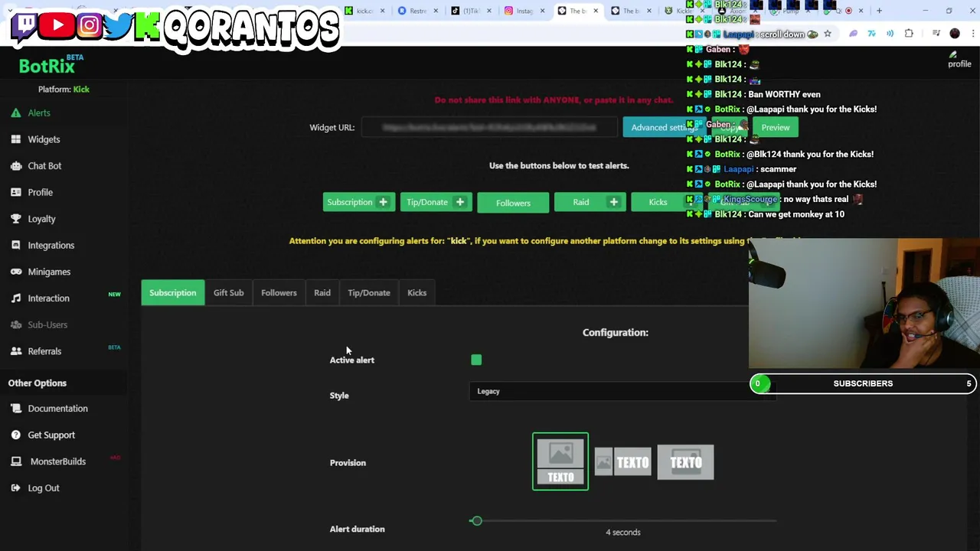The image size is (980, 551).
Task: Open the Sub-Users page
Action: pos(47,324)
